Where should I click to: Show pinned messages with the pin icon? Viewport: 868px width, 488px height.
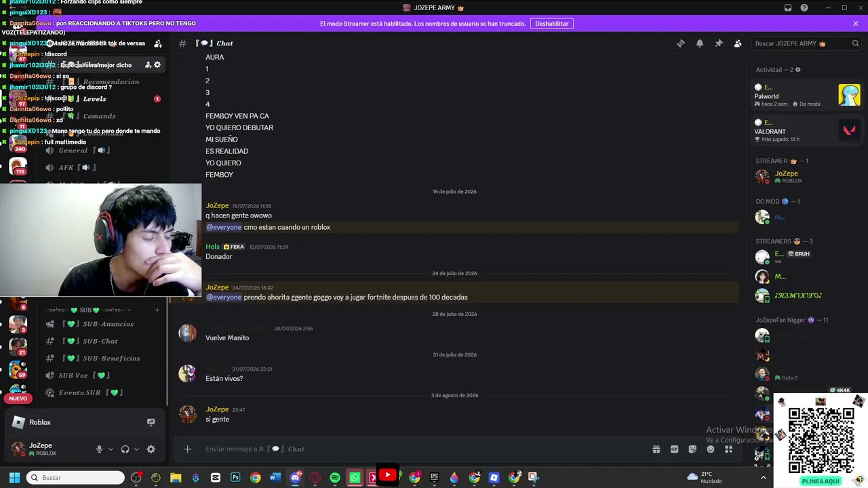(719, 43)
